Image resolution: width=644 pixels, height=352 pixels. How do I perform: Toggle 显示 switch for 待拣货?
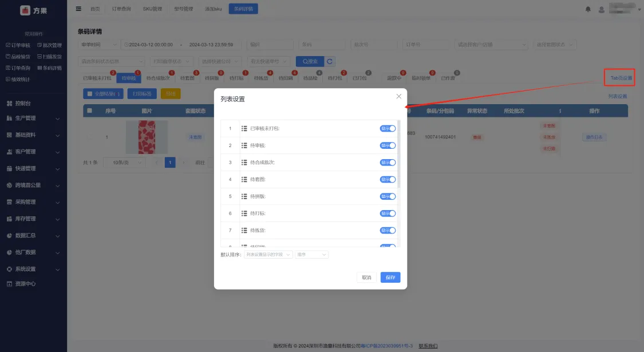tap(388, 231)
